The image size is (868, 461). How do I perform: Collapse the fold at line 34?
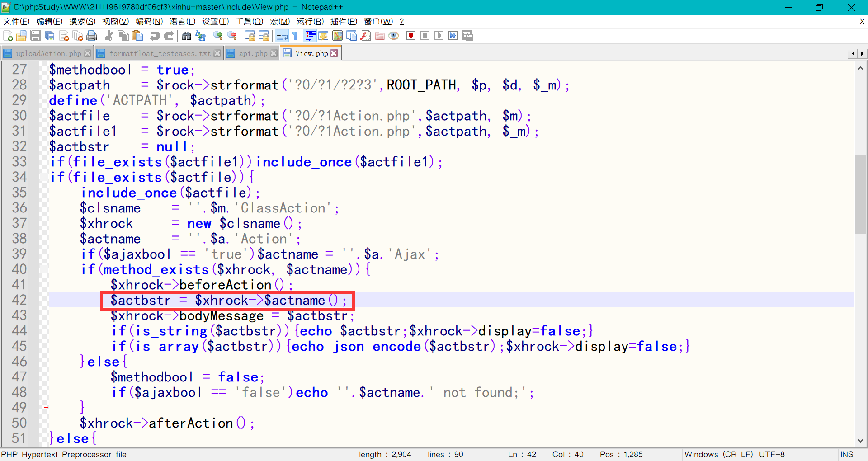44,177
